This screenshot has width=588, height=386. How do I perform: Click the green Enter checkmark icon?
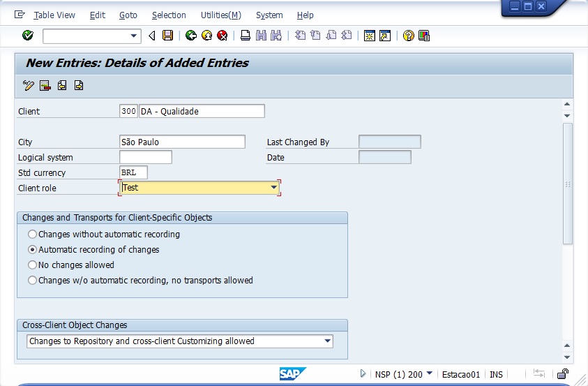coord(28,36)
